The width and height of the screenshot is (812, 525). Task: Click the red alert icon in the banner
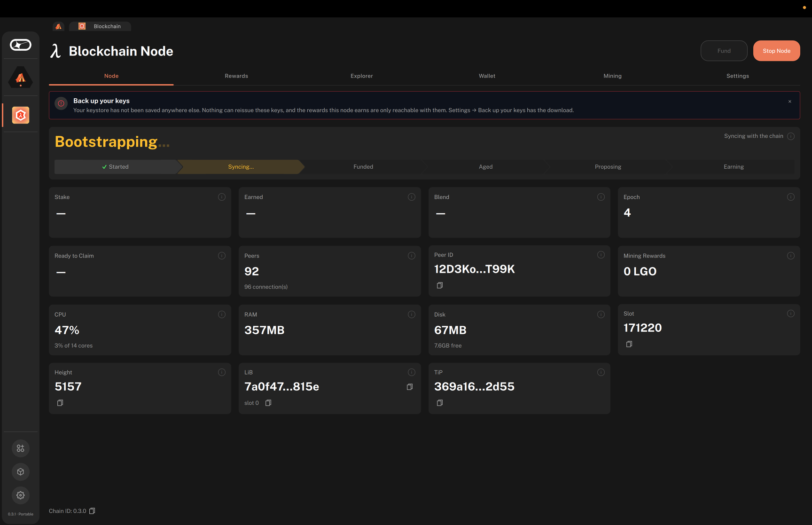pyautogui.click(x=61, y=103)
